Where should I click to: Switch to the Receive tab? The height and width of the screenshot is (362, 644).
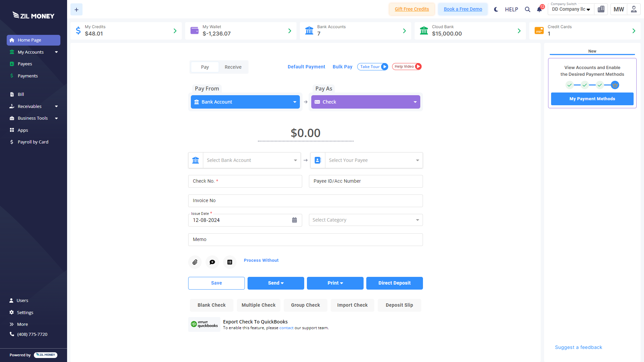233,67
